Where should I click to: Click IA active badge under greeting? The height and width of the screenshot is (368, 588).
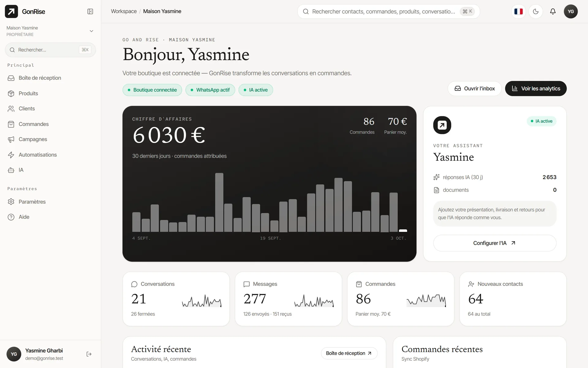(256, 90)
